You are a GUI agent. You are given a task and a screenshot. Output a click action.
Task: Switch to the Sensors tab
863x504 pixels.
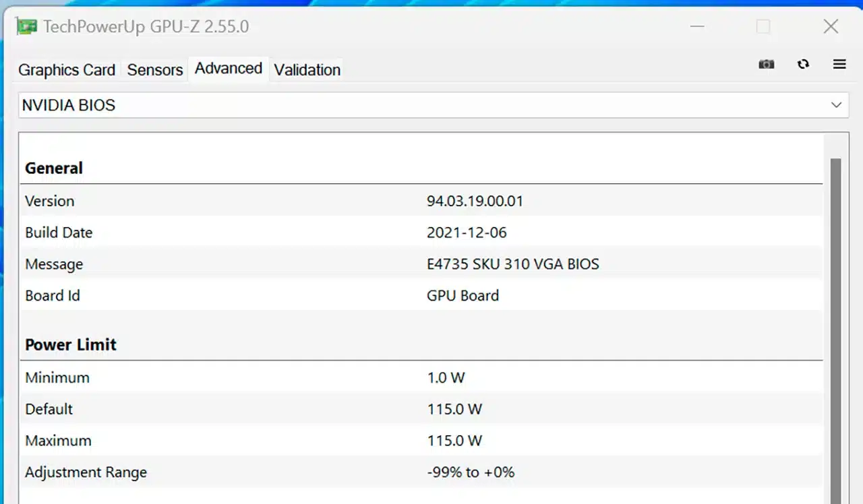[x=155, y=70]
